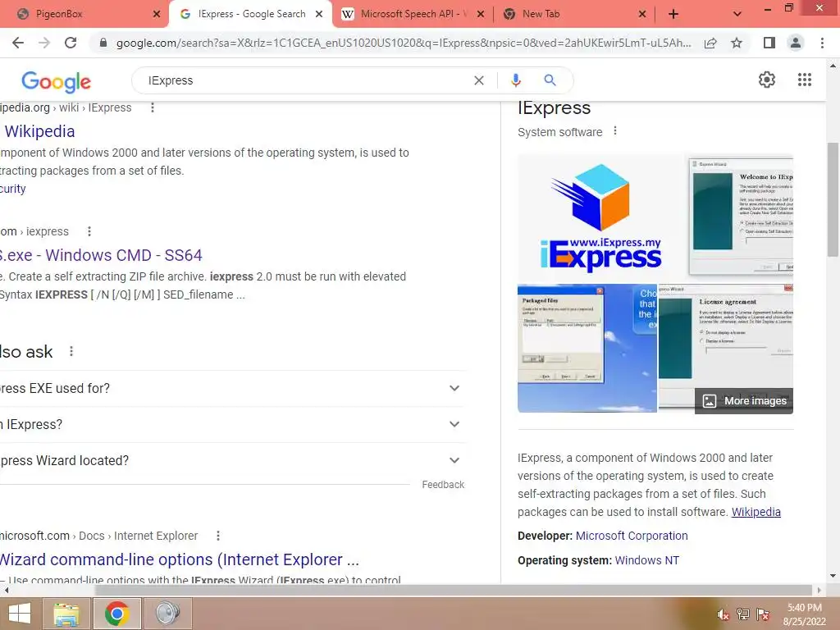Open the Welcome wizard screenshot thumbnail
Screen dimensions: 840x630
(x=741, y=217)
